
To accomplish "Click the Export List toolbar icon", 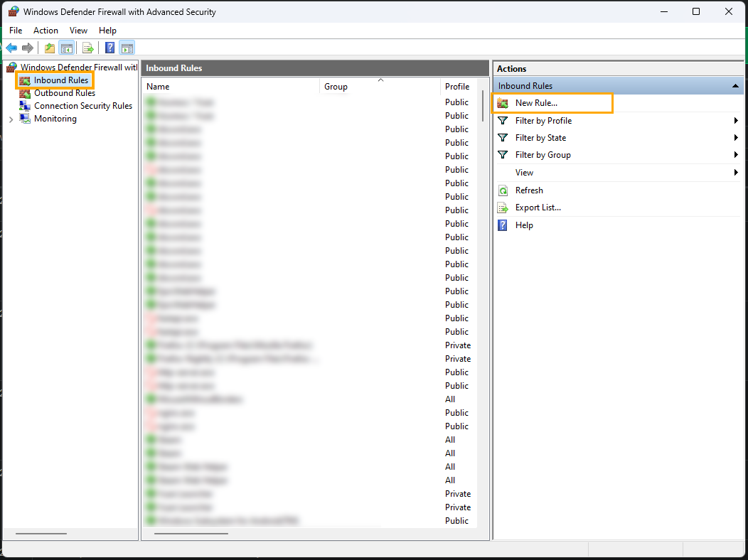I will point(87,48).
